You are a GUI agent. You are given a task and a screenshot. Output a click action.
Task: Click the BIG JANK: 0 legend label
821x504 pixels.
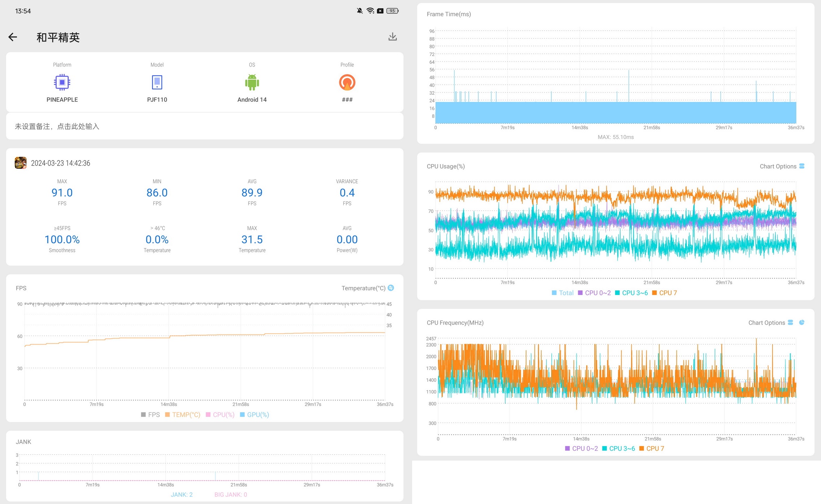[230, 494]
